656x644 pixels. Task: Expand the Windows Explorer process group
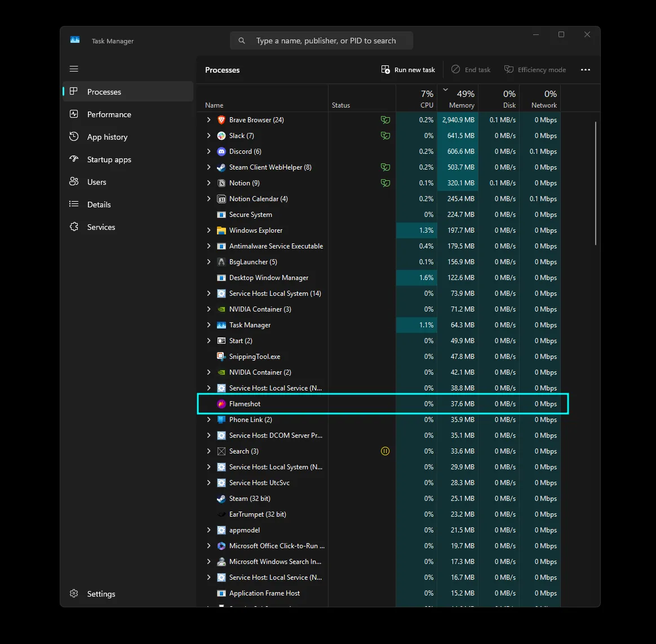point(209,230)
